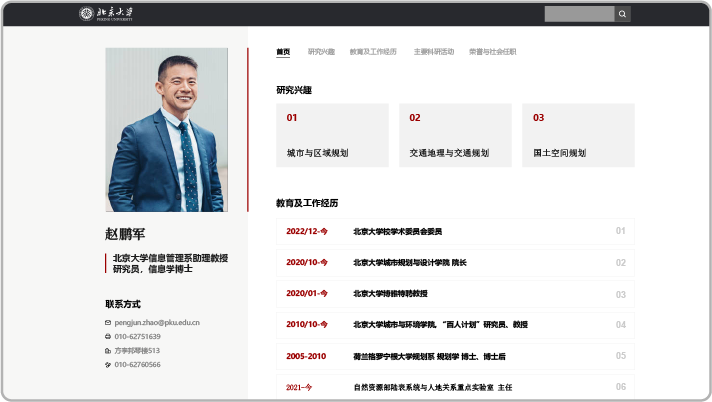Select the 2022/12-今 experience row
This screenshot has width=712, height=402.
[x=455, y=232]
